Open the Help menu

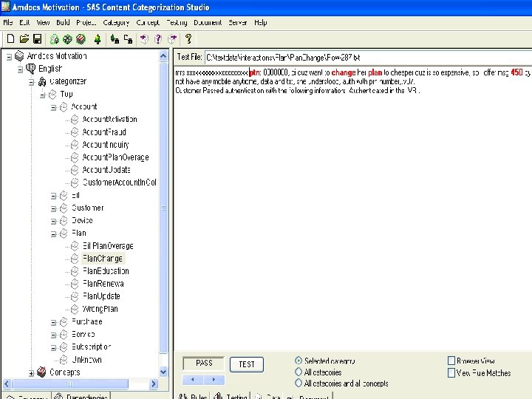(x=261, y=23)
